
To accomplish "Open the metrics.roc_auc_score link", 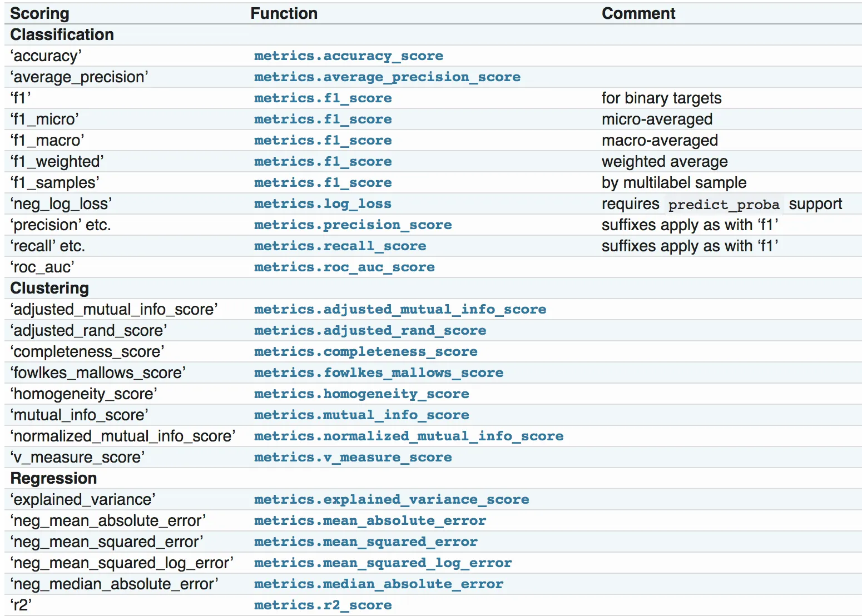I will point(344,267).
